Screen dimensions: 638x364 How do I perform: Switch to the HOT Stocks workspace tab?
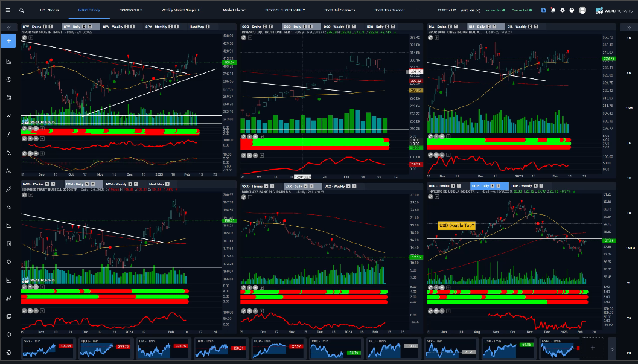click(49, 10)
